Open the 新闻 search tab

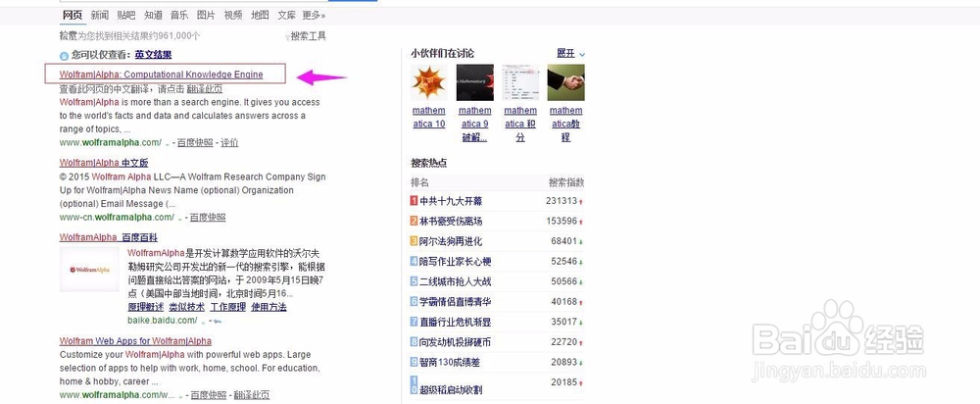click(99, 15)
